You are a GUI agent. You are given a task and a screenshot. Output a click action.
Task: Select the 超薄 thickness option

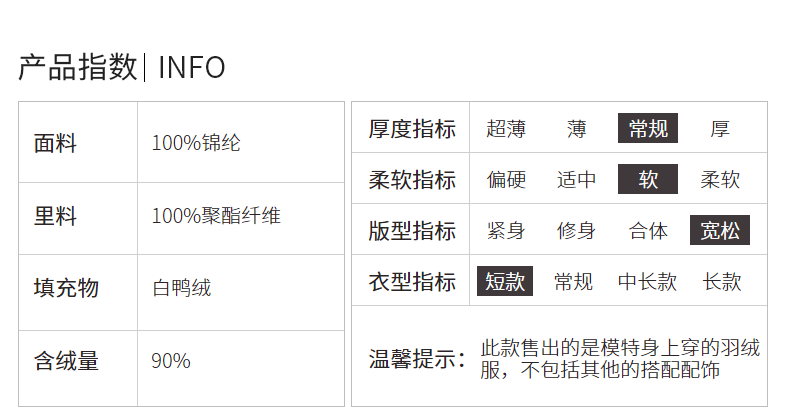point(506,128)
